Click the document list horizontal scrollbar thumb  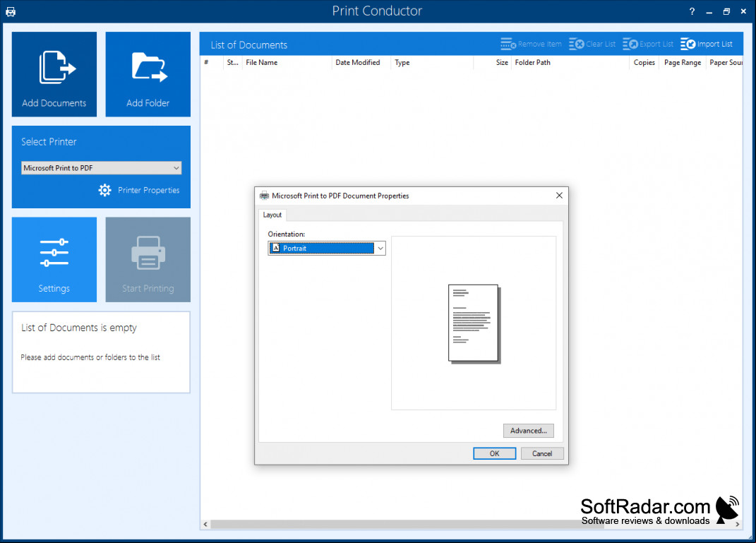click(407, 524)
